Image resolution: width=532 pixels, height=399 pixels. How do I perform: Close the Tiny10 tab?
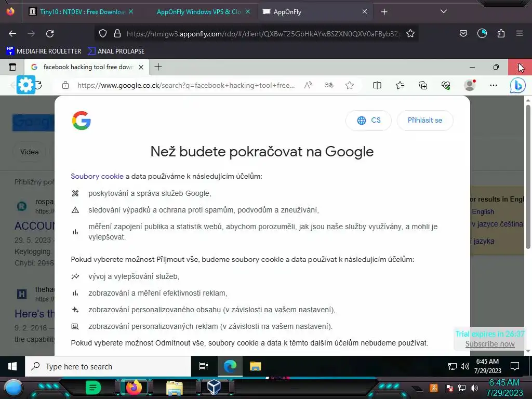[131, 12]
